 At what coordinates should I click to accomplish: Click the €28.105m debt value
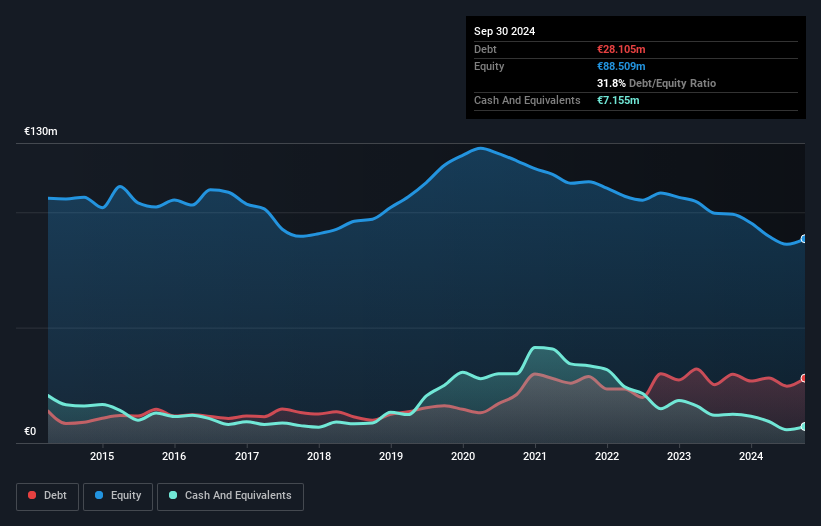pos(621,49)
